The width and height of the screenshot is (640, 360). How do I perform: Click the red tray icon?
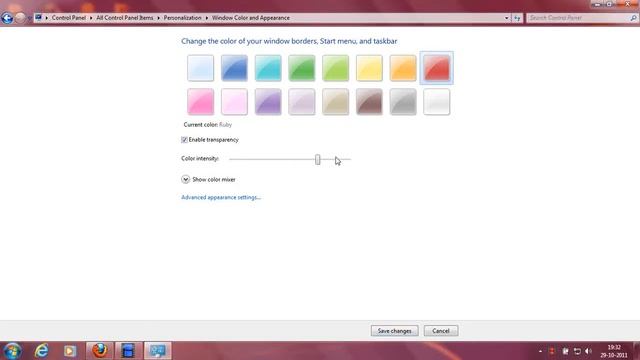(x=552, y=351)
